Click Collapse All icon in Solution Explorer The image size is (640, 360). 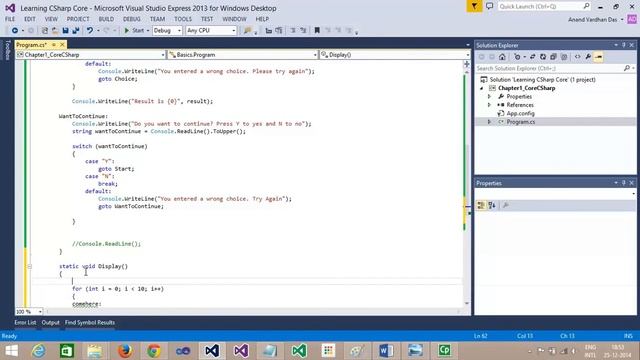click(x=553, y=57)
